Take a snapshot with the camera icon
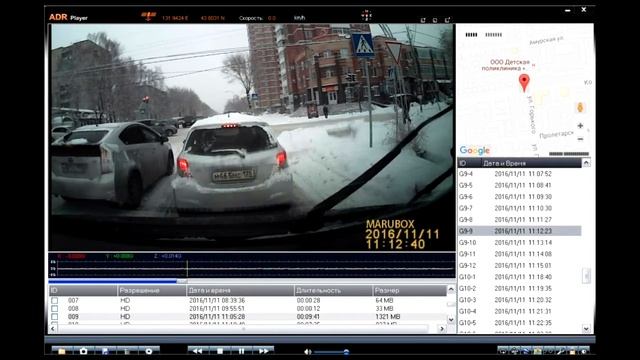 [x=83, y=351]
